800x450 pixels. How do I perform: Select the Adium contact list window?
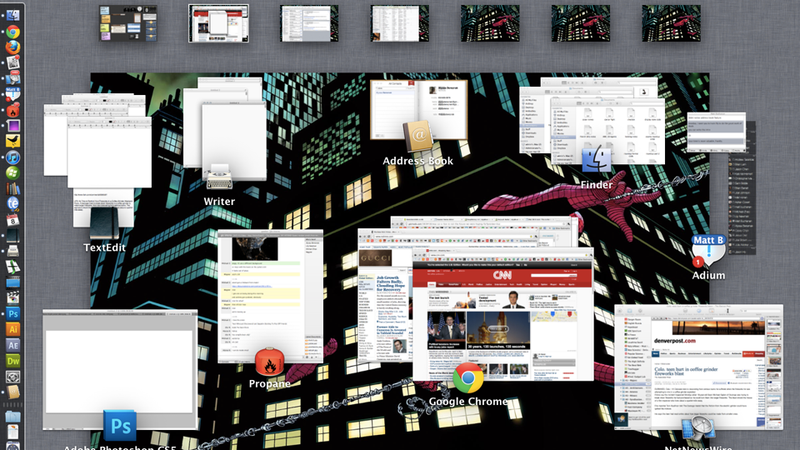742,204
